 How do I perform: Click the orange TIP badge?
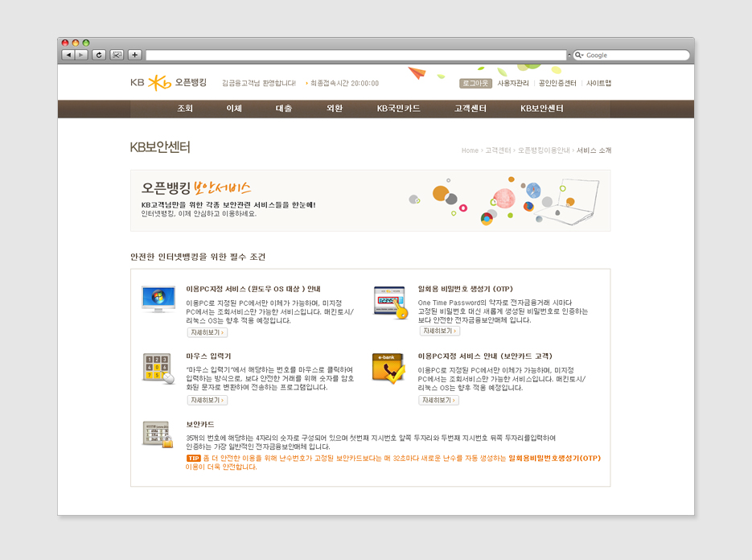tap(193, 459)
